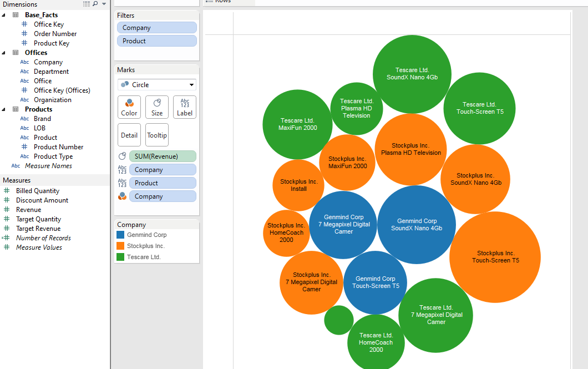Screen dimensions: 588x369
Task: Click the Products table icon
Action: [x=15, y=109]
